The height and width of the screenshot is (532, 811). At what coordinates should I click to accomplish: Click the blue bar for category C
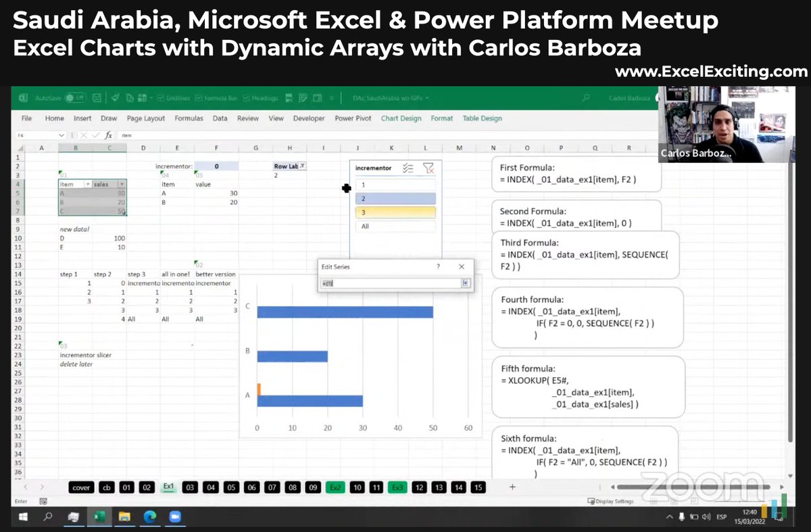(345, 312)
